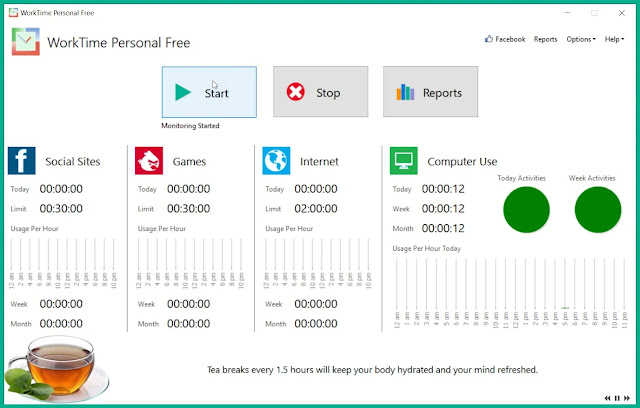The width and height of the screenshot is (640, 408).
Task: Close the WorkTime window
Action: tap(622, 13)
